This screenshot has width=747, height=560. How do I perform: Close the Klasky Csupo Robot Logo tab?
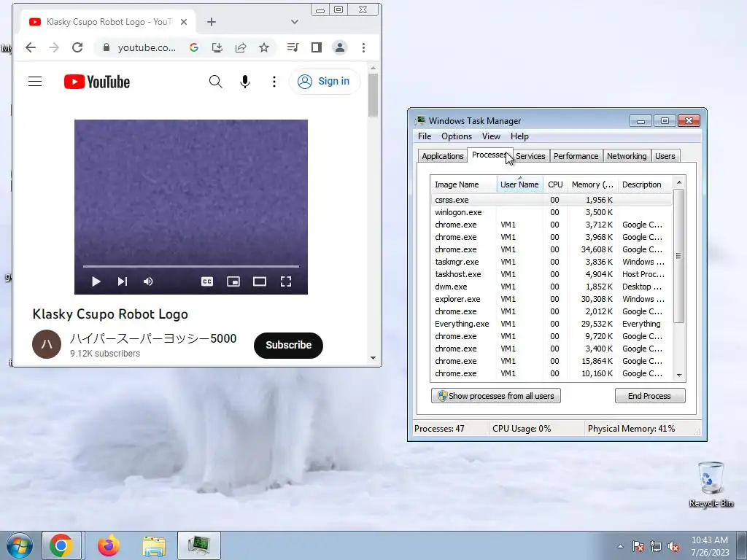click(x=184, y=22)
